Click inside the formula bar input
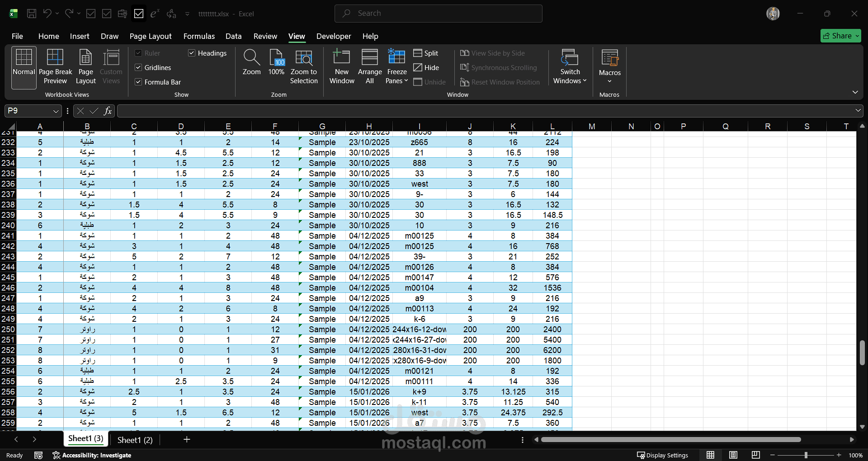This screenshot has width=868, height=461. point(485,111)
